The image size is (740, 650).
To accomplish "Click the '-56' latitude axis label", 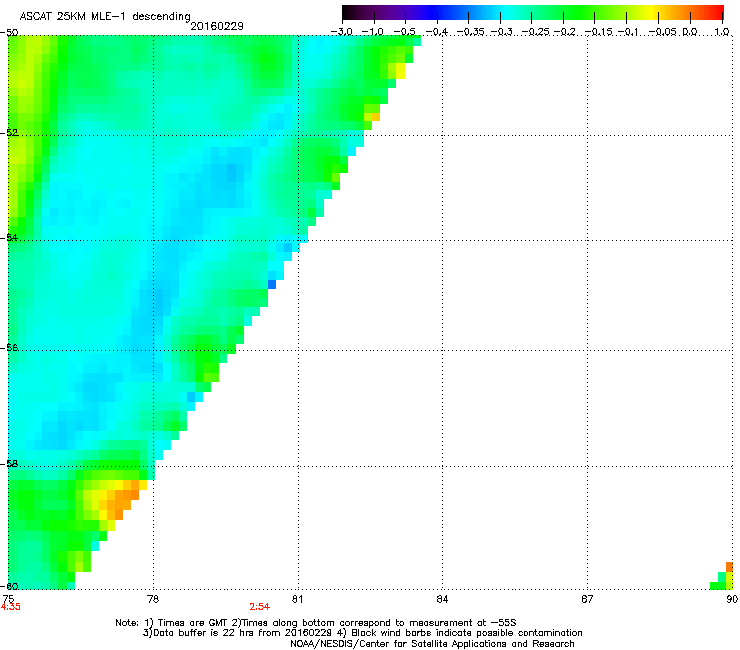I will tap(9, 347).
